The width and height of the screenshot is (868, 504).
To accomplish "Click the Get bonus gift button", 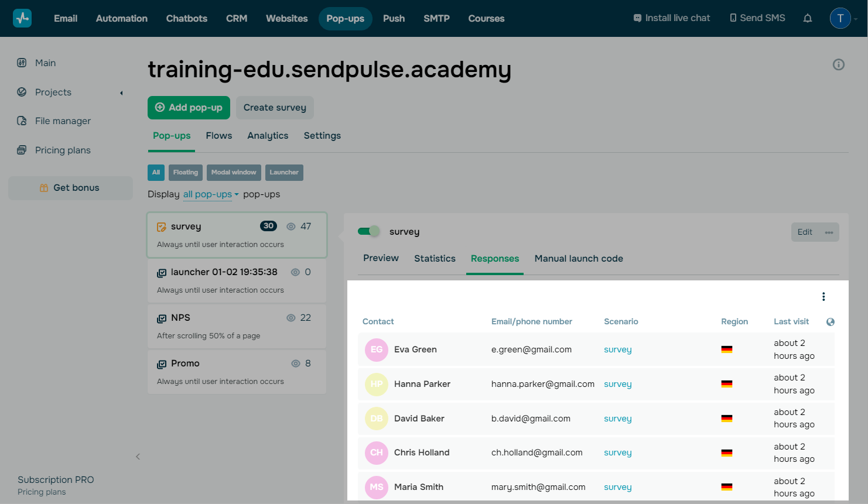I will pos(70,188).
